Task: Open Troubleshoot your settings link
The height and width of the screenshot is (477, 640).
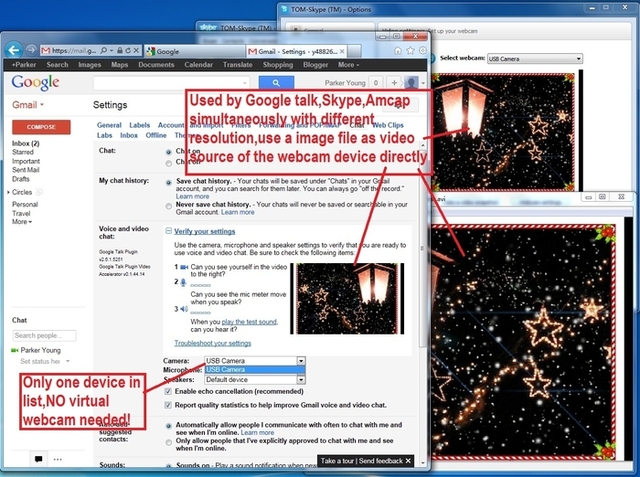Action: (213, 343)
